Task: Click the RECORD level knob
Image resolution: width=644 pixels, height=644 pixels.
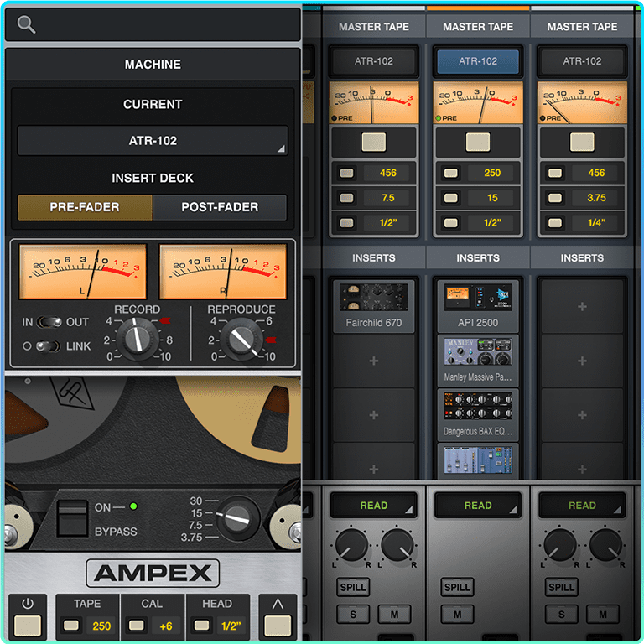Action: coord(138,340)
